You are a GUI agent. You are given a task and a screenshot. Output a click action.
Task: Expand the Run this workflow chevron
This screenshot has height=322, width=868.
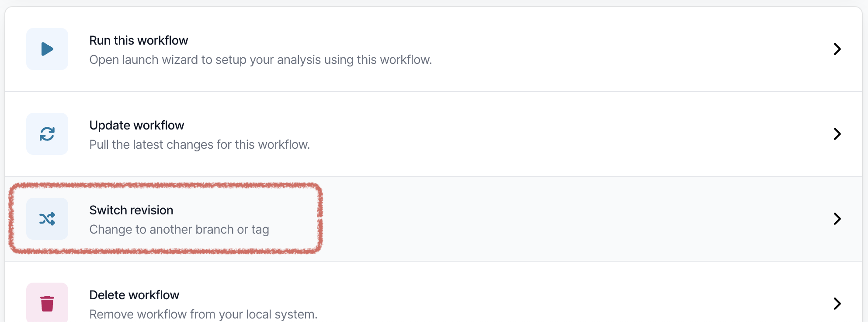(x=837, y=49)
